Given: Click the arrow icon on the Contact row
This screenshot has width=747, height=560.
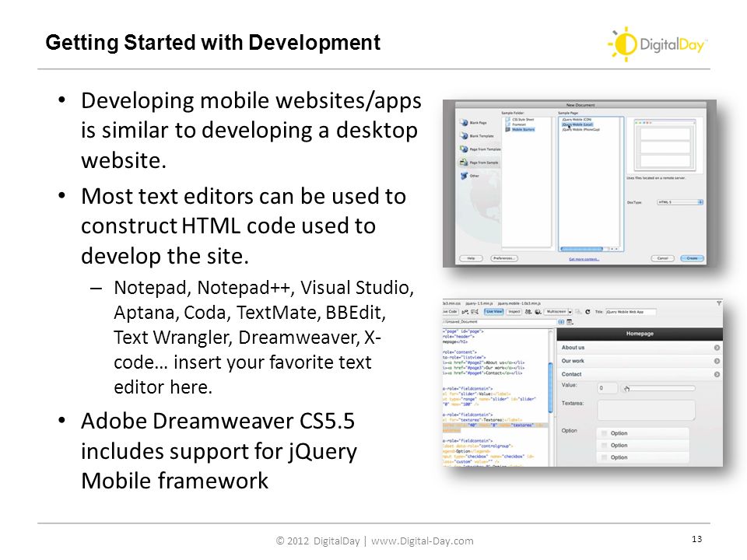Looking at the screenshot, I should pyautogui.click(x=717, y=374).
